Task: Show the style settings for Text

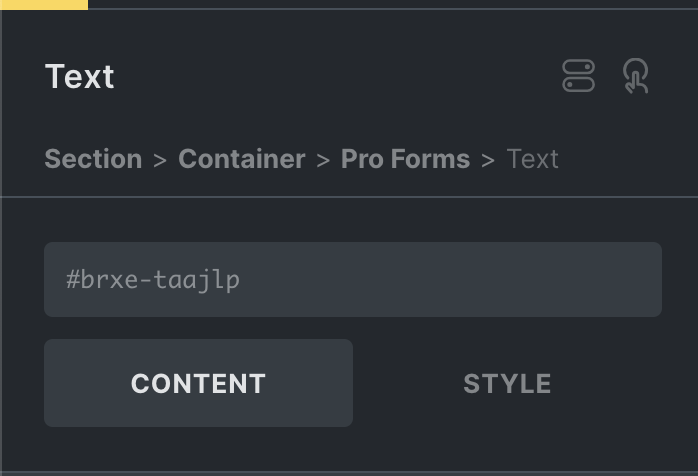Action: click(507, 383)
